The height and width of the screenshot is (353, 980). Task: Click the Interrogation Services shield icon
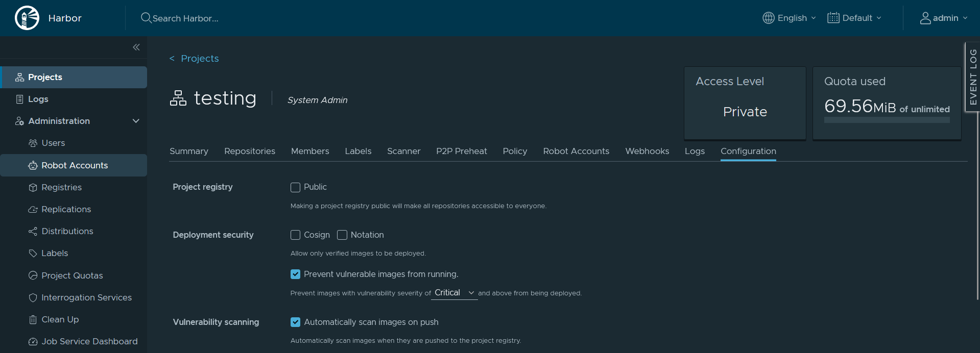point(33,298)
